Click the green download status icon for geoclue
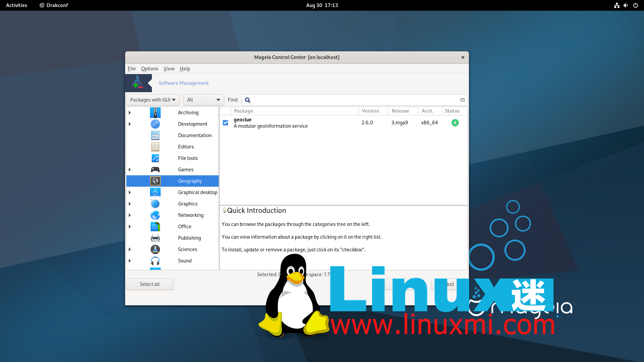644x362 pixels. pos(455,123)
